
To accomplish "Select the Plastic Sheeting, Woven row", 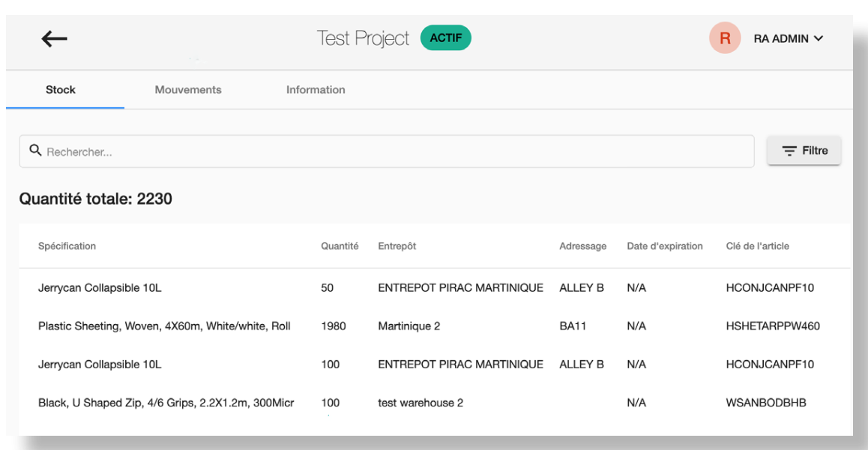I will 164,326.
